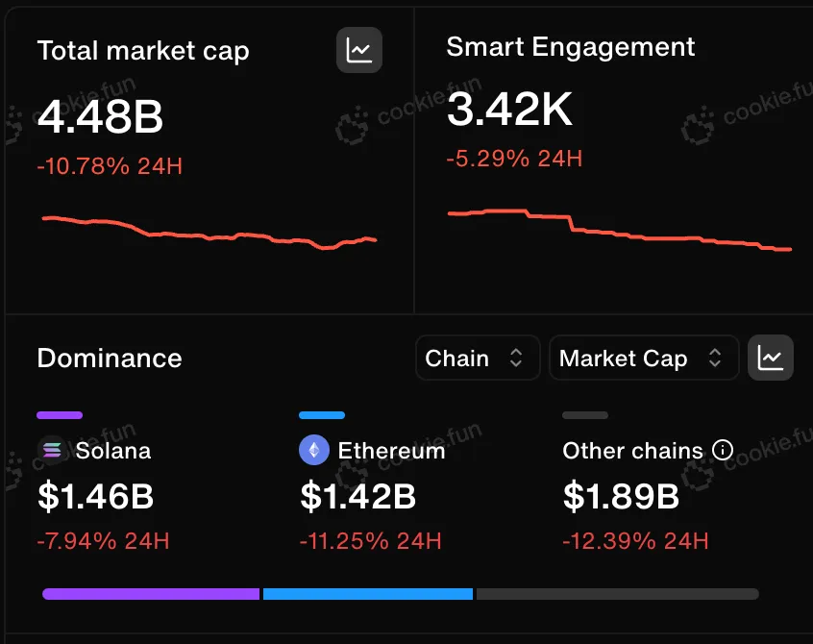Click the Other chains info icon
The height and width of the screenshot is (644, 813).
[x=723, y=450]
